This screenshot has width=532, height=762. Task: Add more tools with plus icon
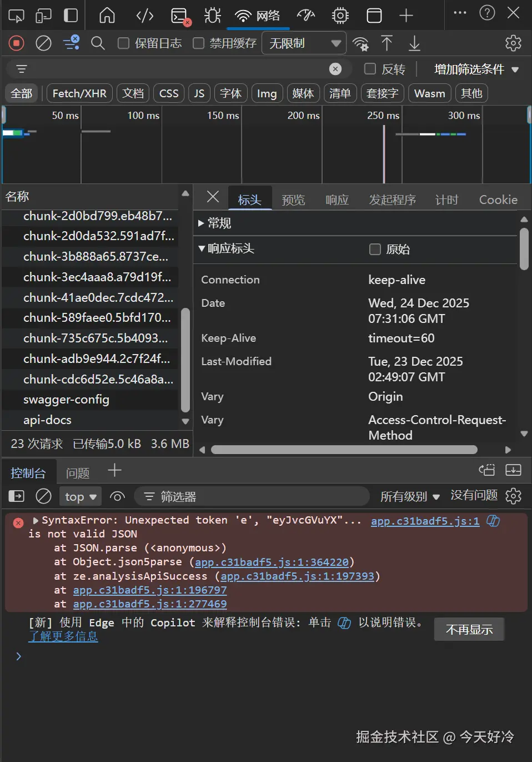pyautogui.click(x=406, y=16)
